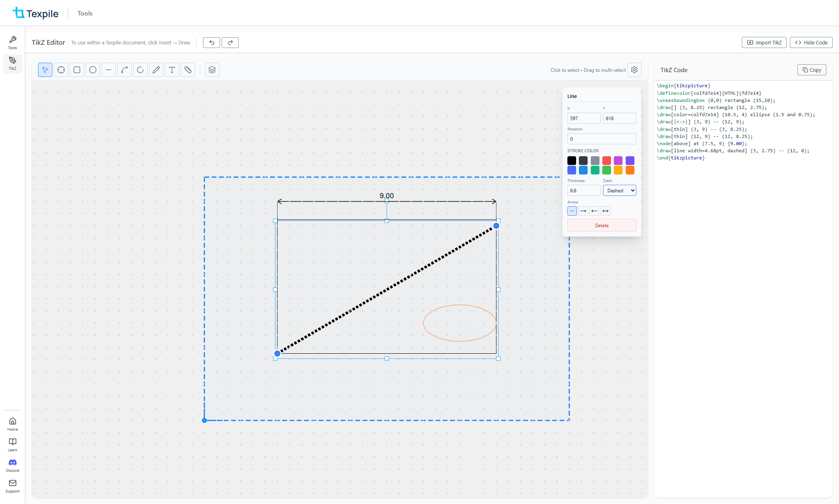Image resolution: width=839 pixels, height=504 pixels.
Task: Click the Hide Code button
Action: (x=811, y=42)
